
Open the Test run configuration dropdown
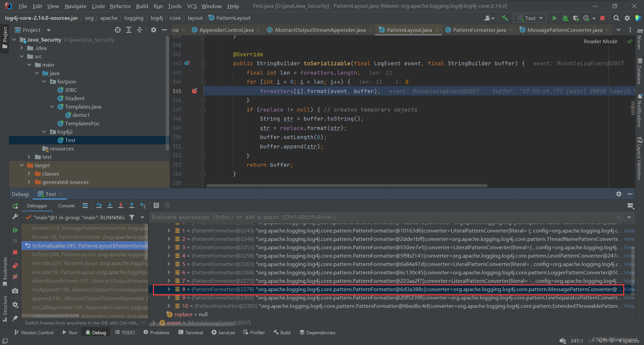[530, 18]
